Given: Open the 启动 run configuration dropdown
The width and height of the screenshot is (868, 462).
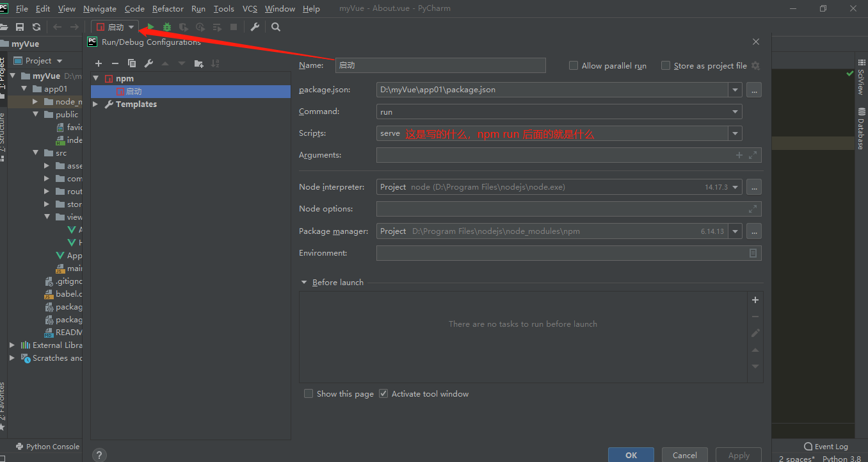Looking at the screenshot, I should coord(115,27).
